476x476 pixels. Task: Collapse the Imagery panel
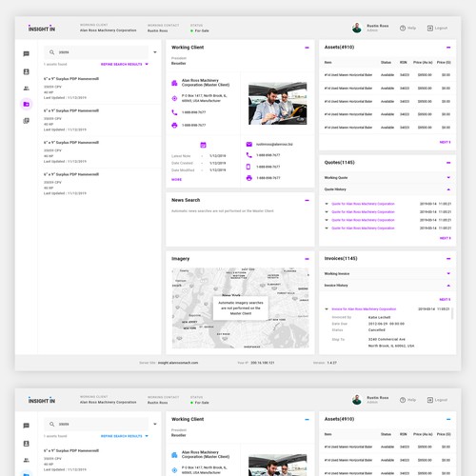pos(307,259)
